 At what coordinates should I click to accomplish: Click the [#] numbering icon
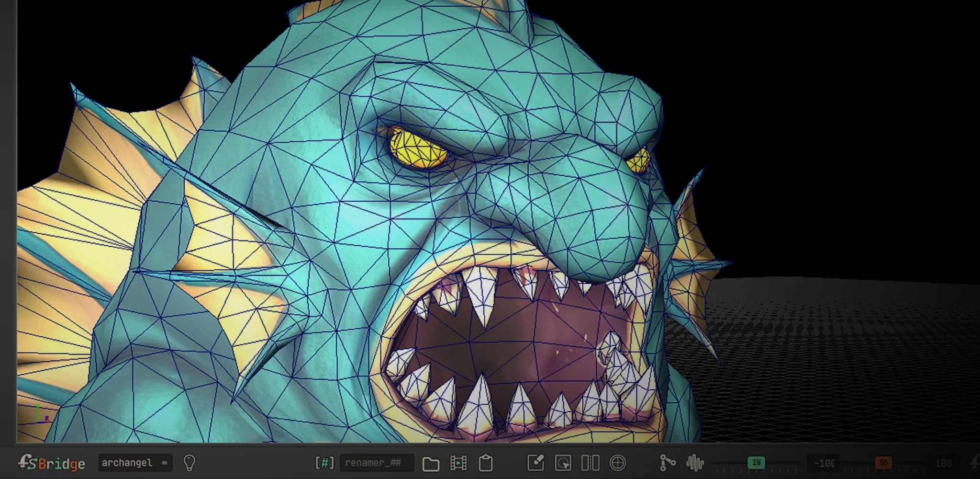(324, 463)
